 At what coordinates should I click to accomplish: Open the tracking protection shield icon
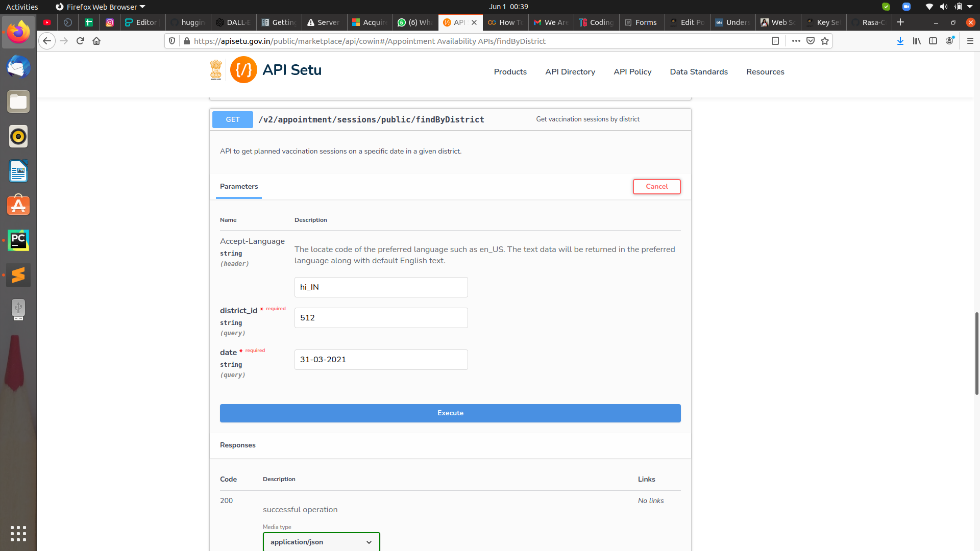click(x=171, y=41)
